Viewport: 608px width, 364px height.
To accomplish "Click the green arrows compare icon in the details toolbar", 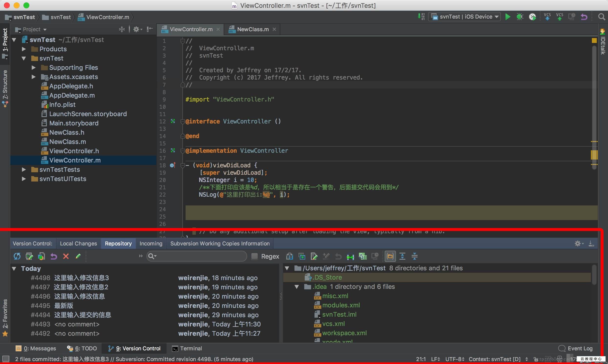I will 350,257.
